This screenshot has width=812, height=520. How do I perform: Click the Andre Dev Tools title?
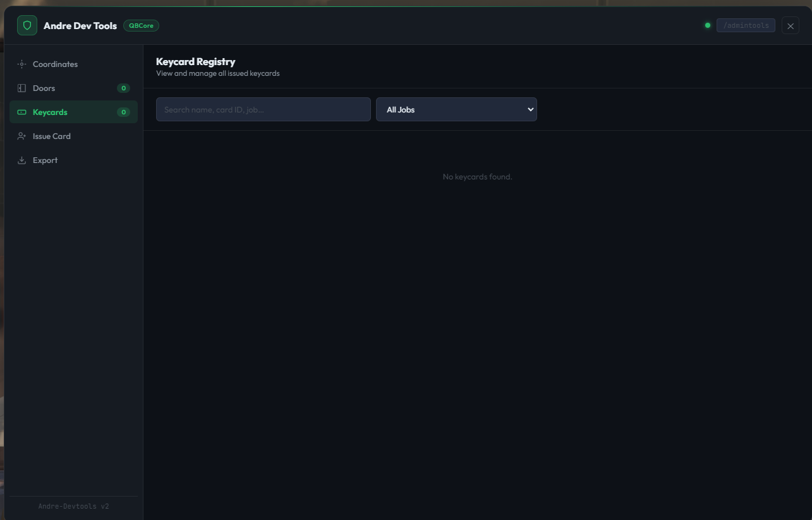point(80,26)
